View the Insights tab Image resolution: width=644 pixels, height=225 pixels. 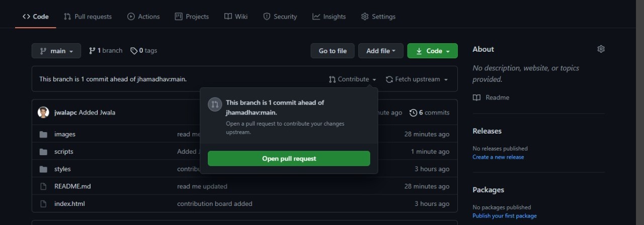tap(329, 17)
